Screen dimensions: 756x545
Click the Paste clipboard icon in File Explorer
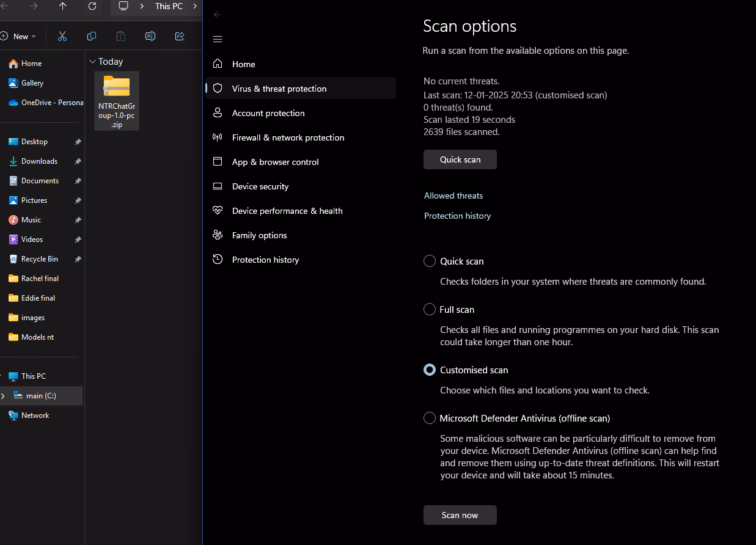(121, 36)
